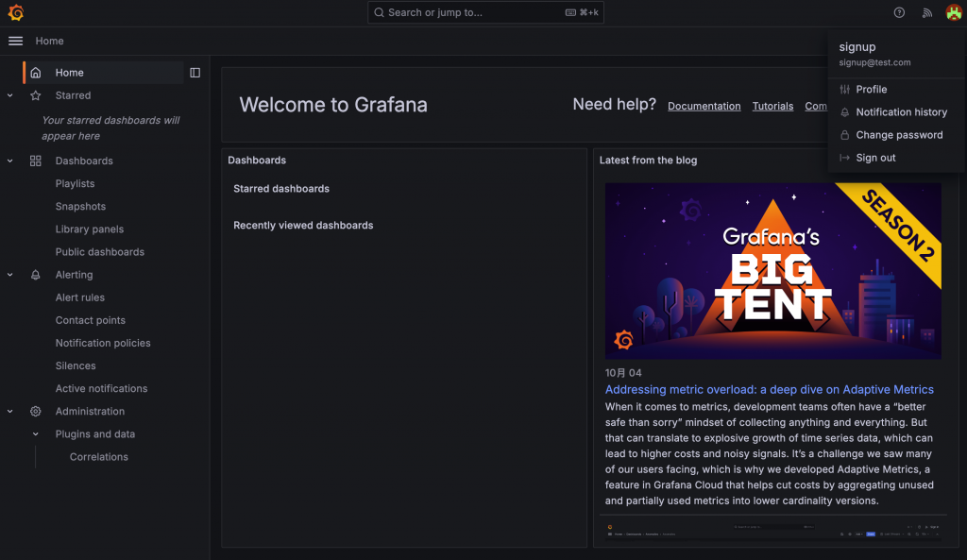Open Playlists in sidebar
The height and width of the screenshot is (560, 967).
75,184
